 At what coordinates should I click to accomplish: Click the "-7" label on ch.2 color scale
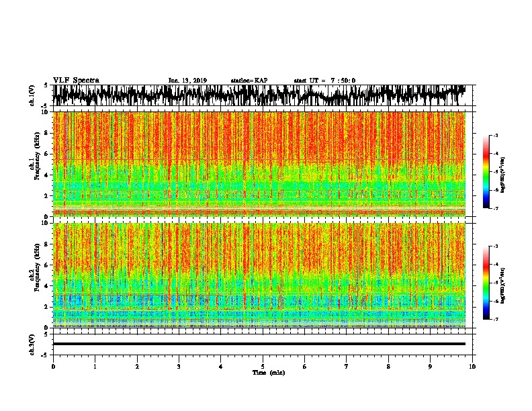click(495, 319)
